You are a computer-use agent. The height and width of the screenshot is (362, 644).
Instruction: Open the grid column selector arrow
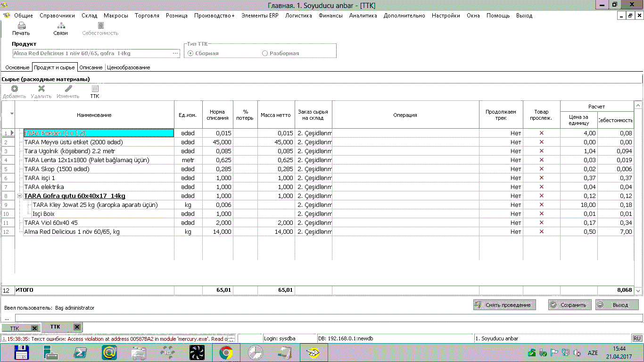(x=12, y=114)
